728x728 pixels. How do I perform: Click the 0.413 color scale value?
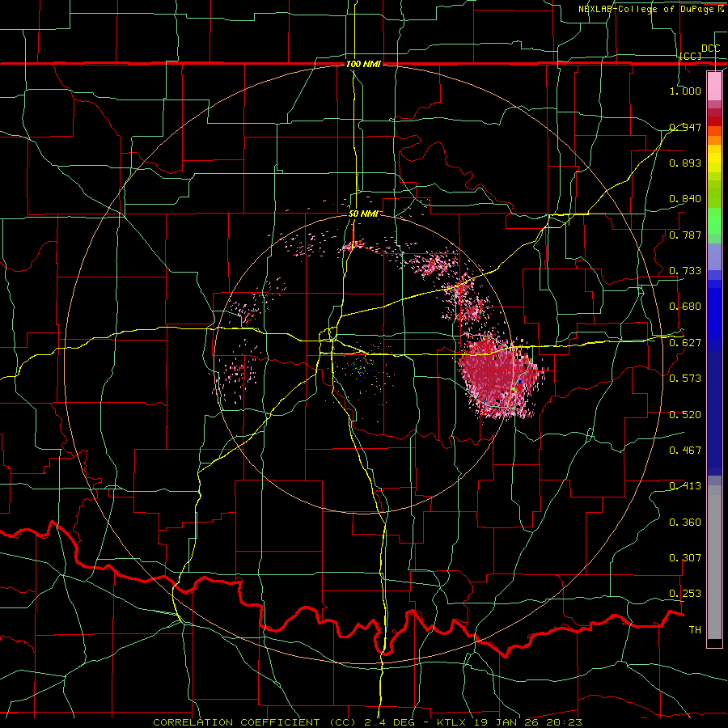[x=685, y=486]
